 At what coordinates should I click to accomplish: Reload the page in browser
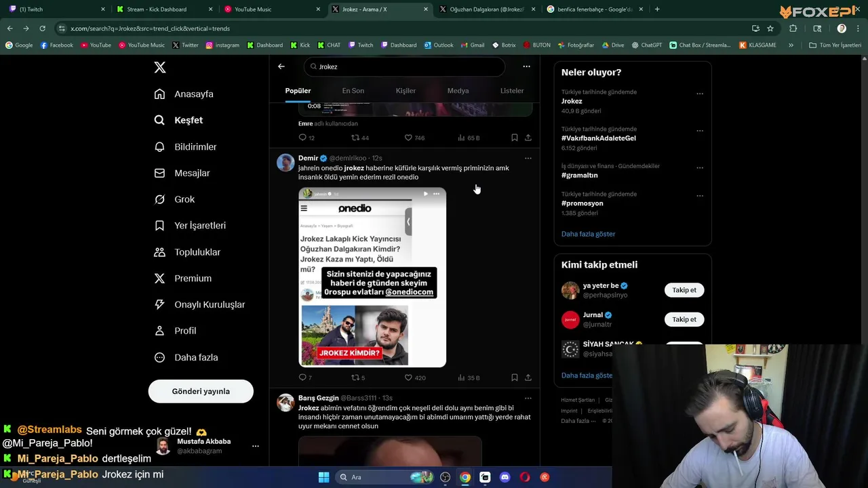click(42, 28)
